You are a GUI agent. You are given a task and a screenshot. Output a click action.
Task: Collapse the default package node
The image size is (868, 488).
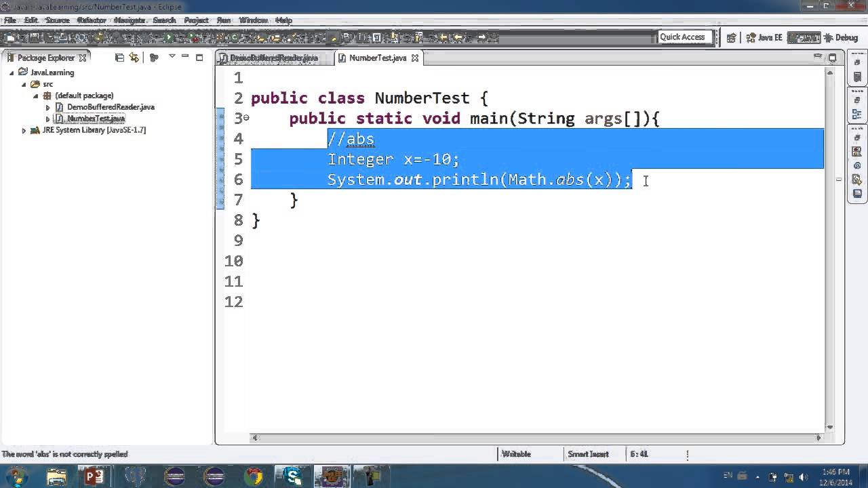click(x=36, y=96)
